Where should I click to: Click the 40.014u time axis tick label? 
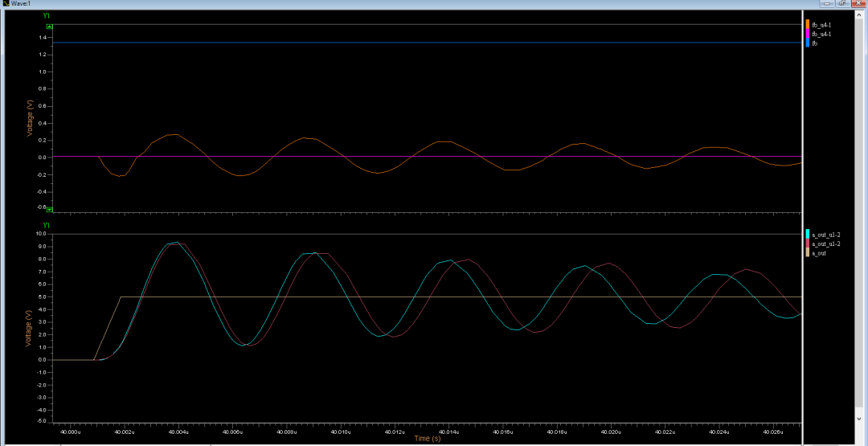point(449,431)
